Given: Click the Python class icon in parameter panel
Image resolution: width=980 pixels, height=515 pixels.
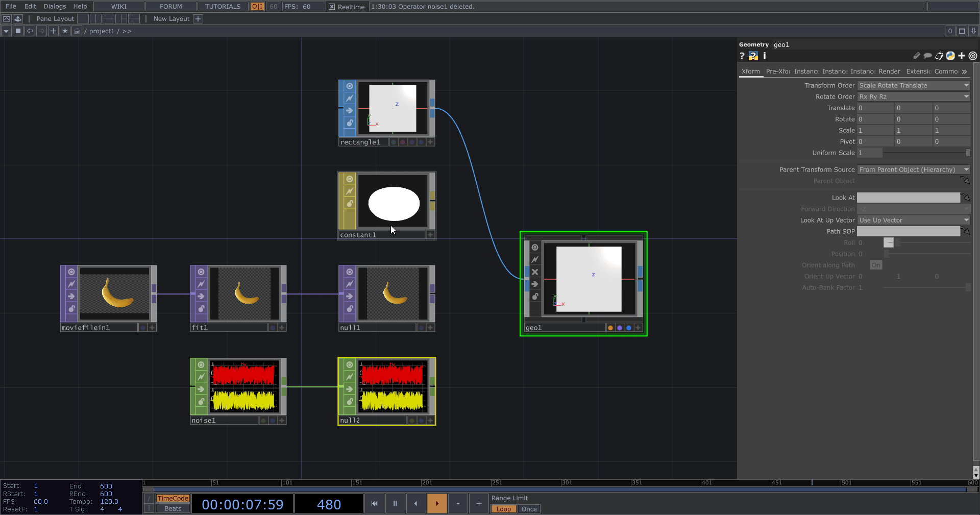Looking at the screenshot, I should (x=950, y=56).
